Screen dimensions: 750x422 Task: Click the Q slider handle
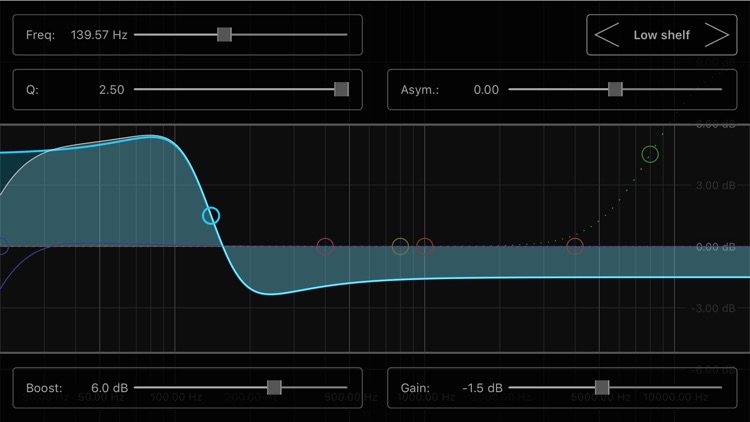tap(342, 89)
